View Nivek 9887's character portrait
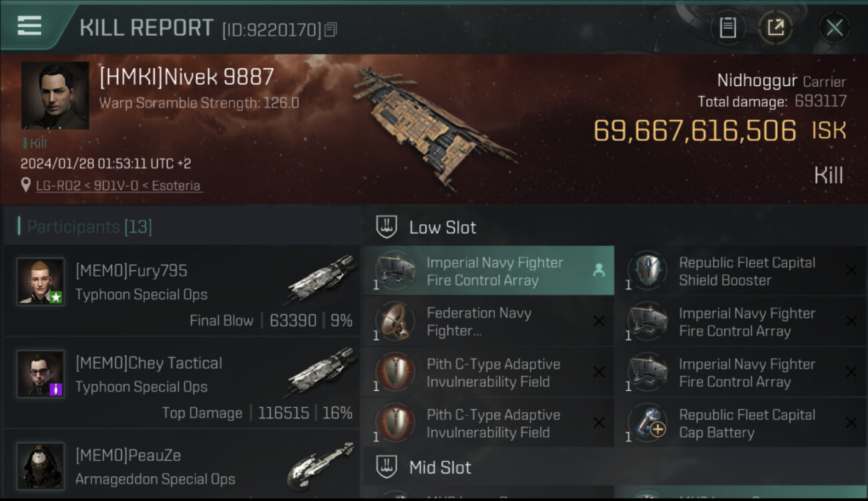 point(55,96)
